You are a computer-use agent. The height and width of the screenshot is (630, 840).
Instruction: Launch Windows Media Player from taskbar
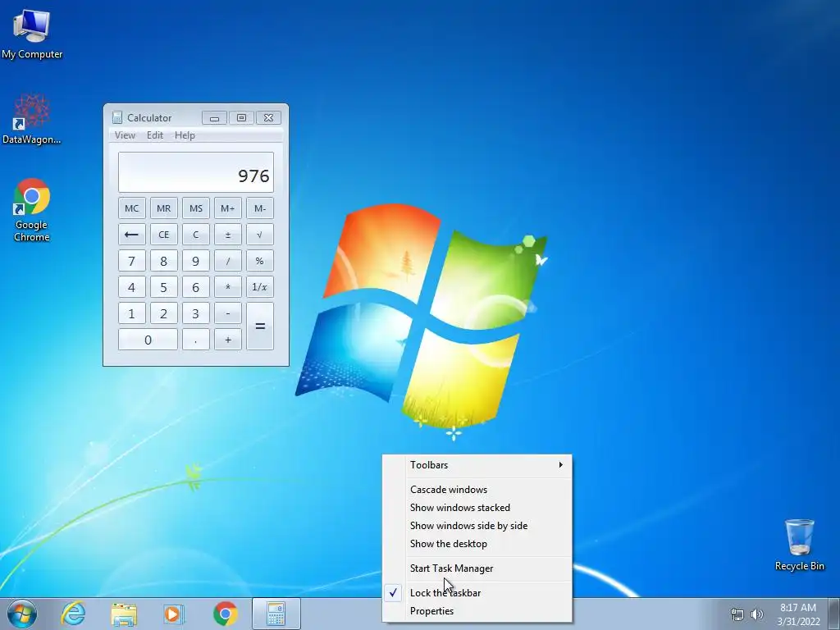click(174, 614)
